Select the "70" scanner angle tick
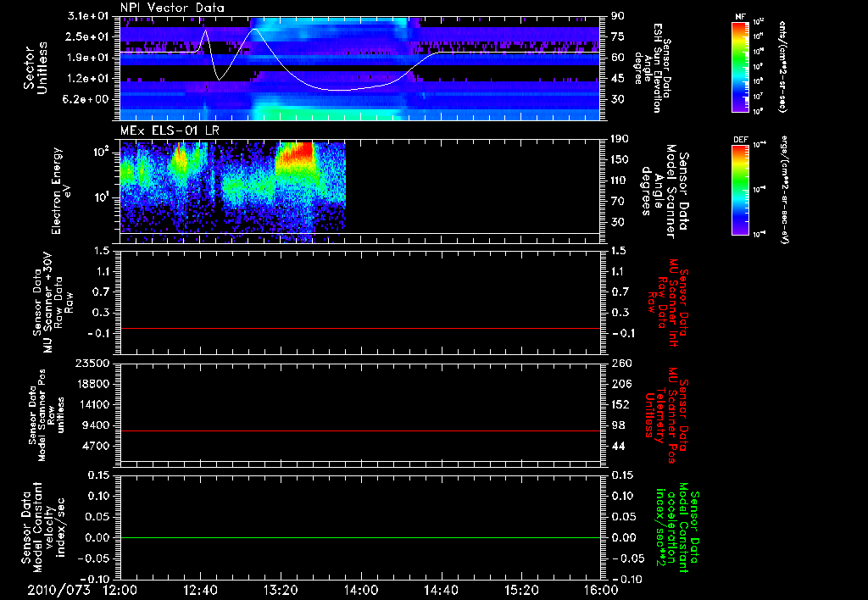 click(x=617, y=201)
